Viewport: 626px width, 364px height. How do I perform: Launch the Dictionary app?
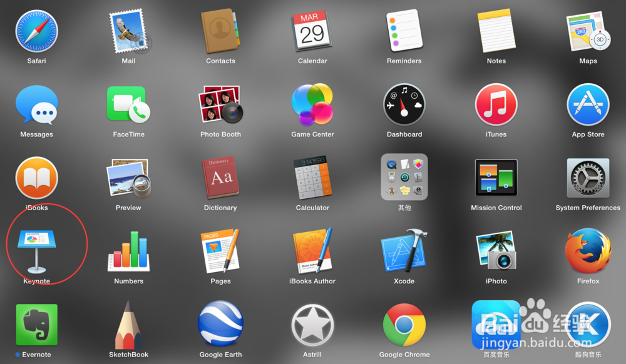(220, 178)
